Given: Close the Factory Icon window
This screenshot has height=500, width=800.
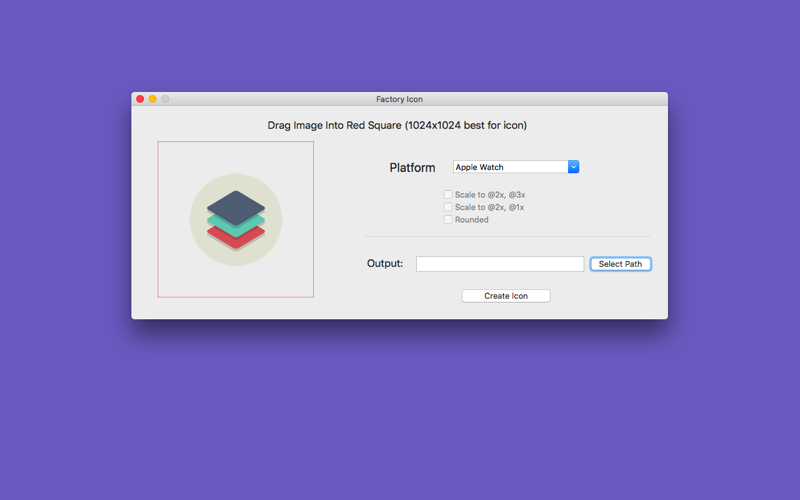Looking at the screenshot, I should click(x=140, y=99).
